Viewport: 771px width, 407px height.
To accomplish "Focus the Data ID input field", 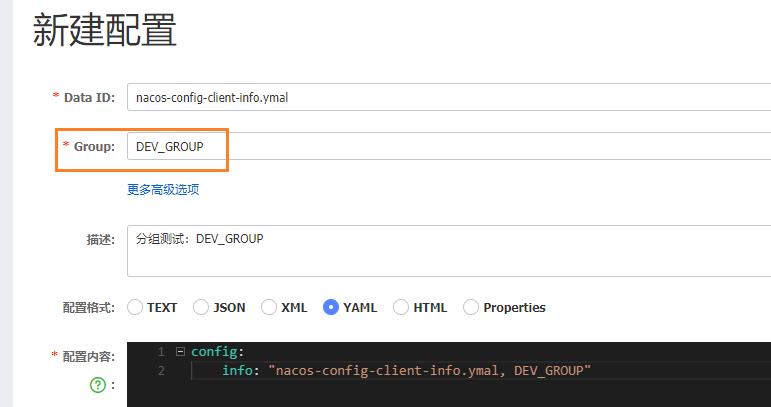I will click(x=449, y=97).
